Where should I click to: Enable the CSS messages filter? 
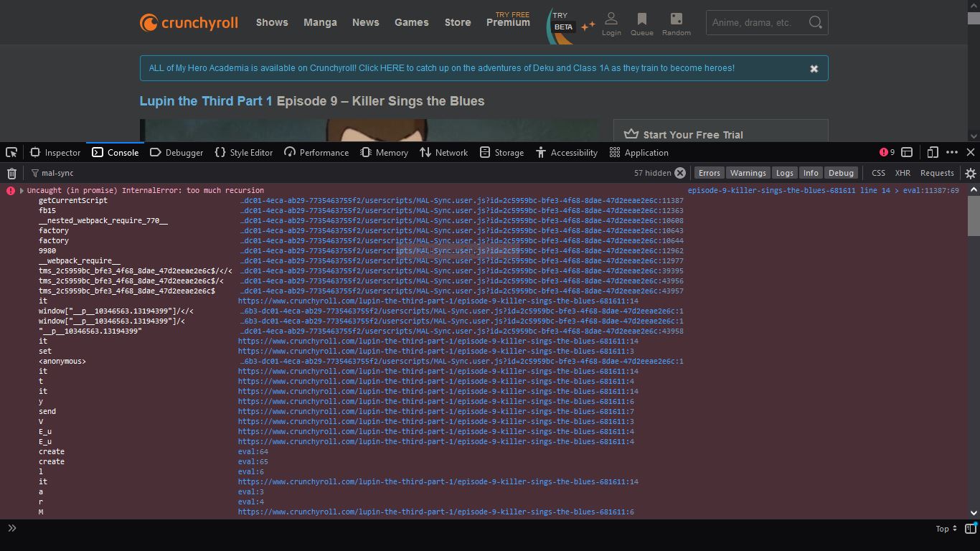878,173
